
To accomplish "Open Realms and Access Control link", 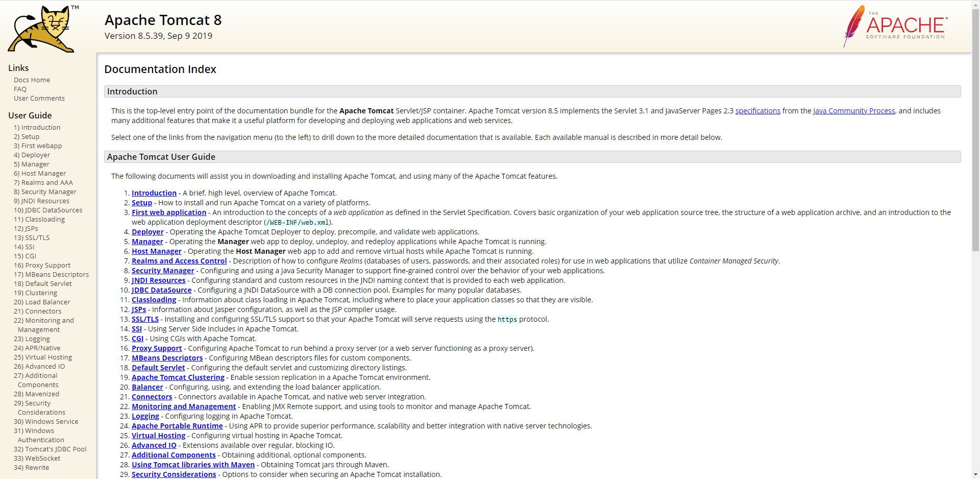I will [179, 261].
